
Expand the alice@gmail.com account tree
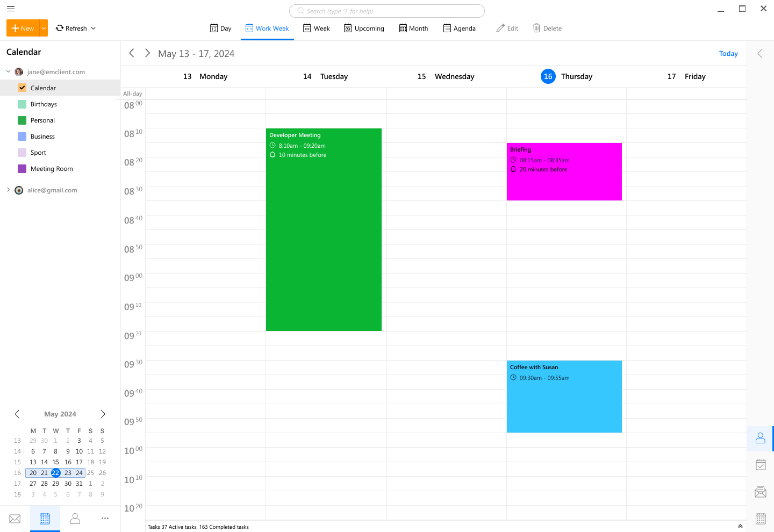8,190
